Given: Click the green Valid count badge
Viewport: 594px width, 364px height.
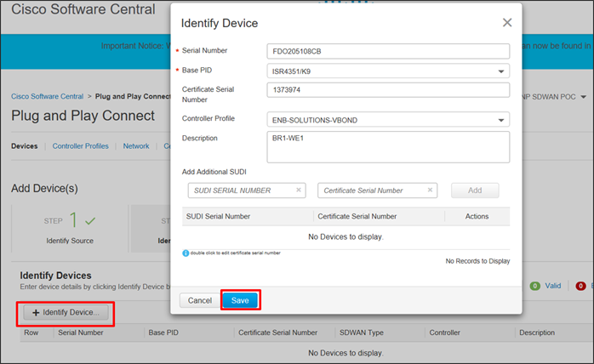Looking at the screenshot, I should pyautogui.click(x=535, y=286).
